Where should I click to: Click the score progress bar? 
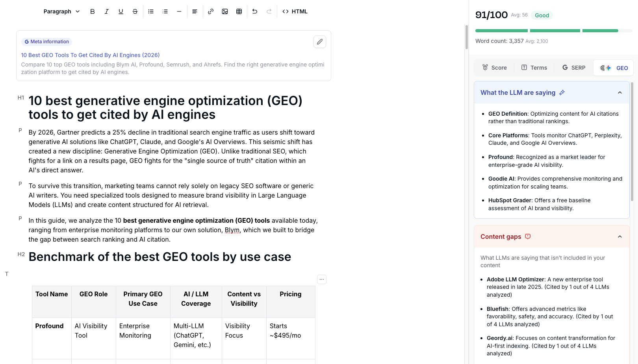(x=553, y=31)
